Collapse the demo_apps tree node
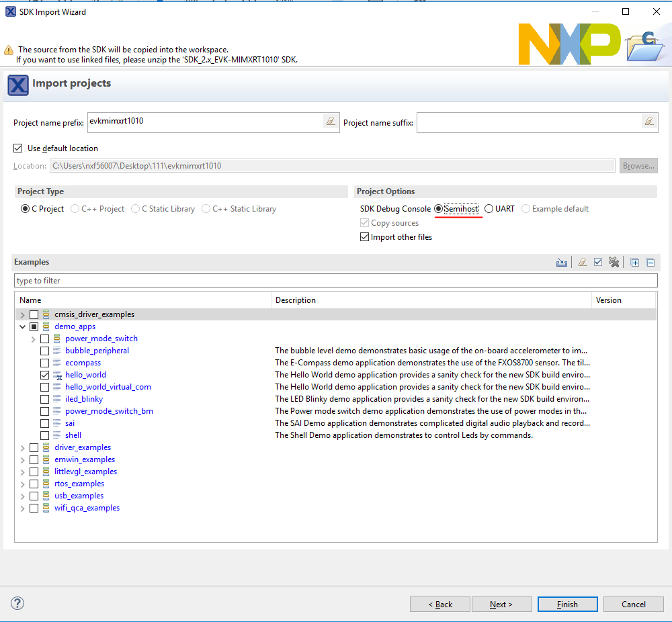The image size is (672, 622). [x=23, y=326]
